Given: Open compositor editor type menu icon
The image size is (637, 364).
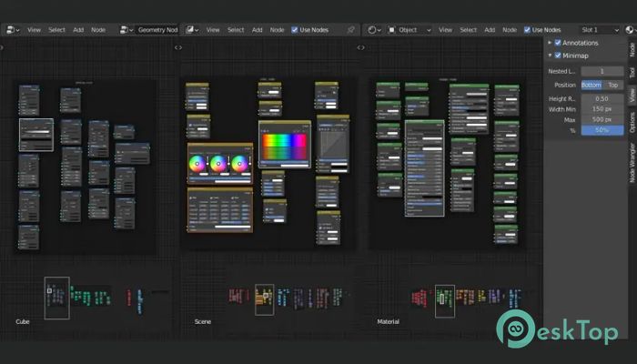Looking at the screenshot, I should click(x=192, y=30).
